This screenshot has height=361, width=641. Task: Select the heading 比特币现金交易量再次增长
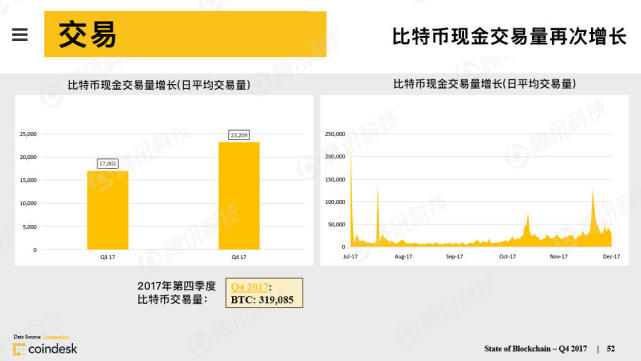[x=509, y=36]
